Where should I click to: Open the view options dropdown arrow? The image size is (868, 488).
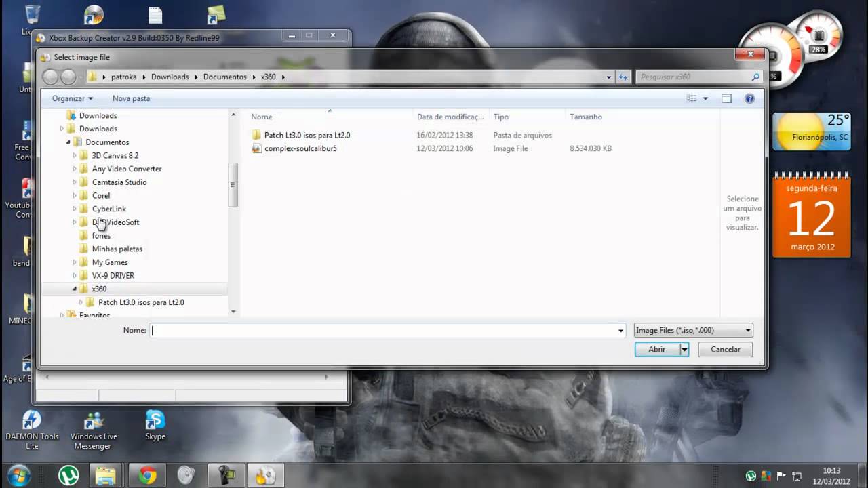point(705,98)
